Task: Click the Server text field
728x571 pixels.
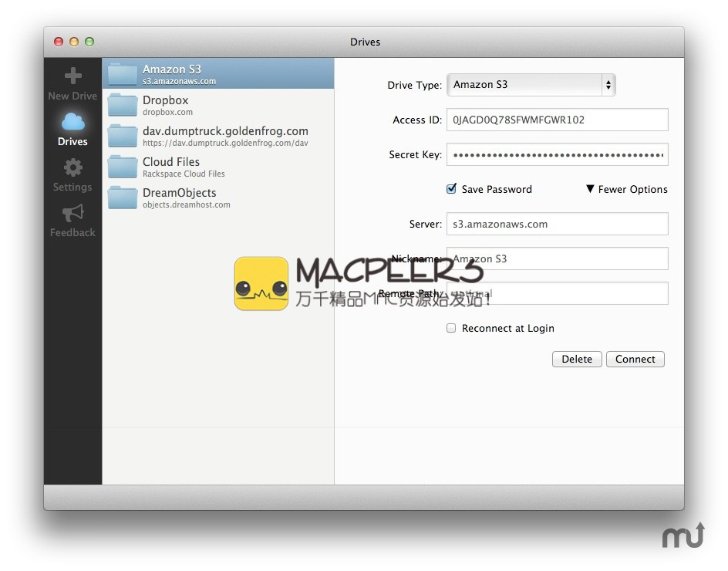Action: pyautogui.click(x=557, y=224)
